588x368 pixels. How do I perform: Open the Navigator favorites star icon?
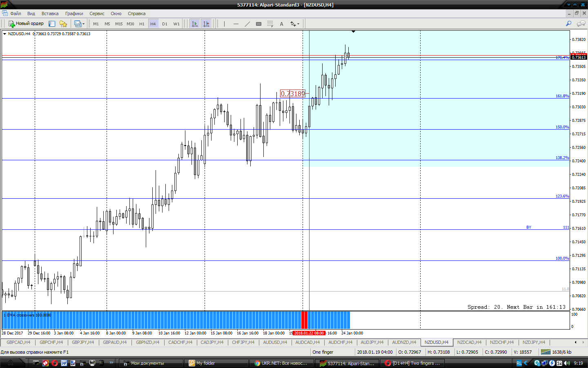click(x=63, y=24)
